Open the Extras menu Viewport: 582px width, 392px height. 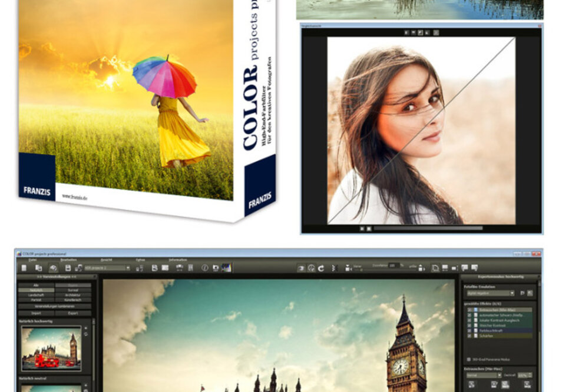(x=139, y=259)
